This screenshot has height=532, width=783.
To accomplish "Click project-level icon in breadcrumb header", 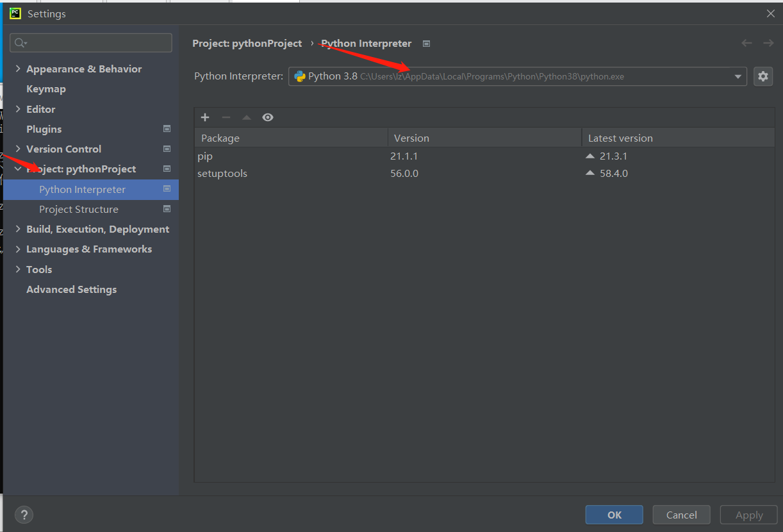I will pos(427,44).
